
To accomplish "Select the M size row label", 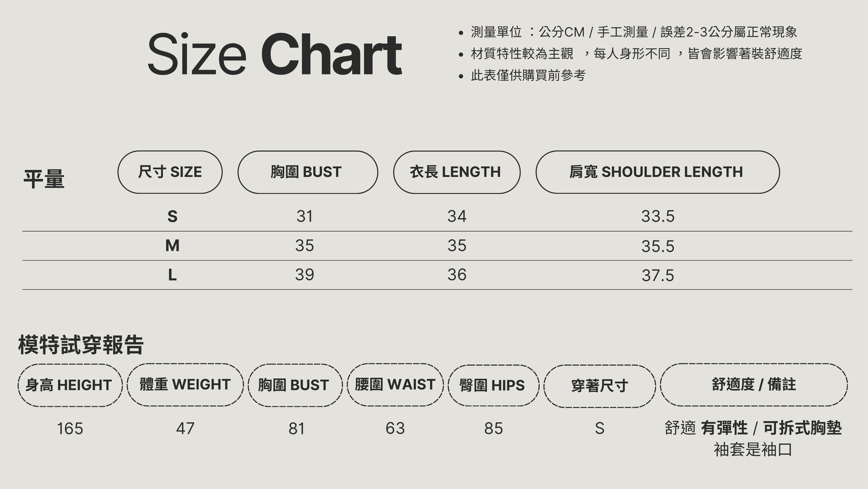I will pyautogui.click(x=172, y=246).
